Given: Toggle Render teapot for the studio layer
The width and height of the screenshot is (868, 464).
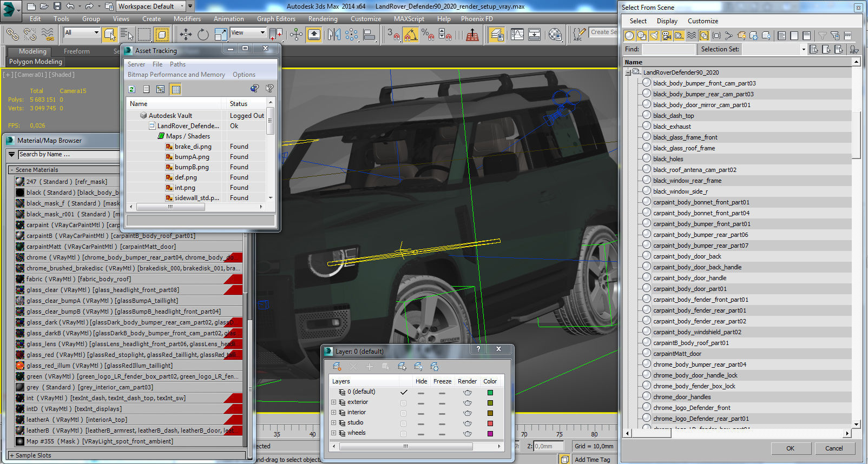Looking at the screenshot, I should (468, 423).
